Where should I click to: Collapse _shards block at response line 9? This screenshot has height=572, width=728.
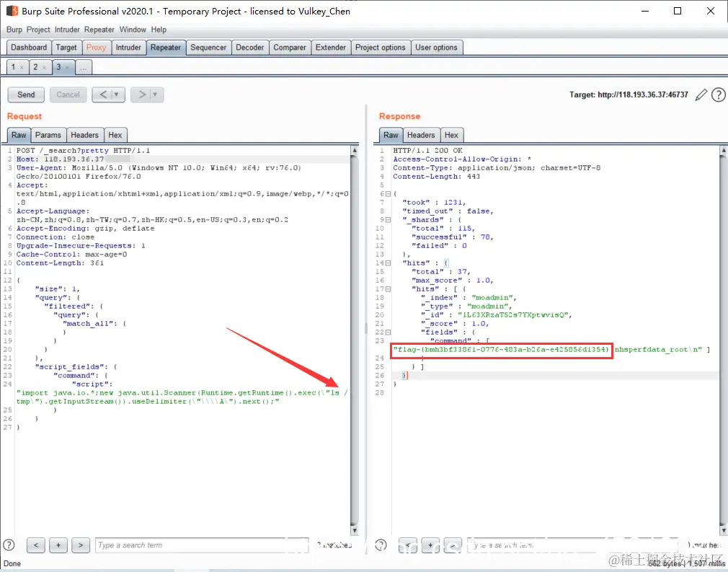388,220
